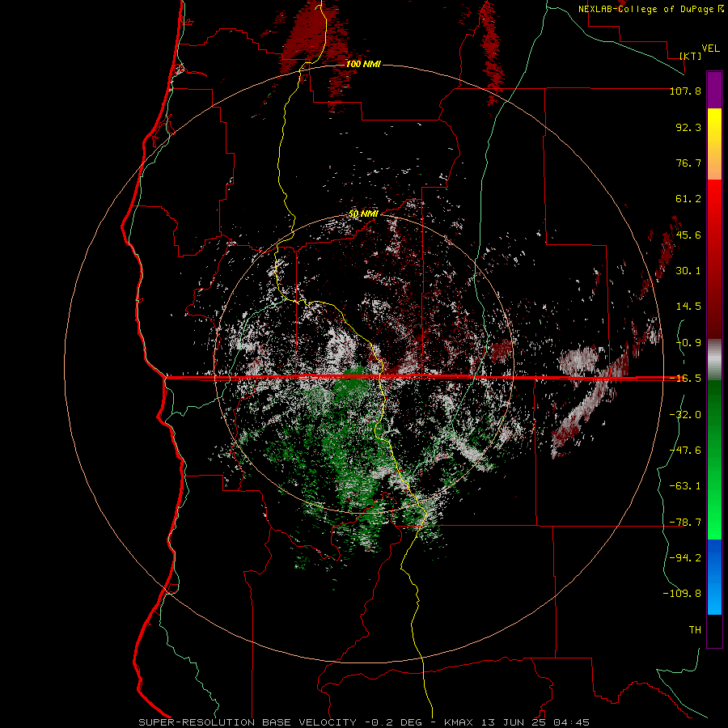Click the 45.6 scale value
The width and height of the screenshot is (728, 728).
coord(688,235)
